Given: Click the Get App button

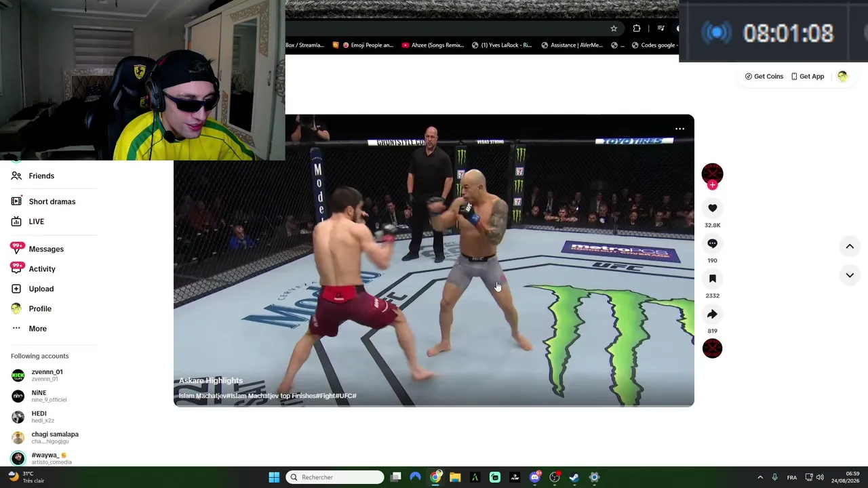Looking at the screenshot, I should [x=808, y=77].
